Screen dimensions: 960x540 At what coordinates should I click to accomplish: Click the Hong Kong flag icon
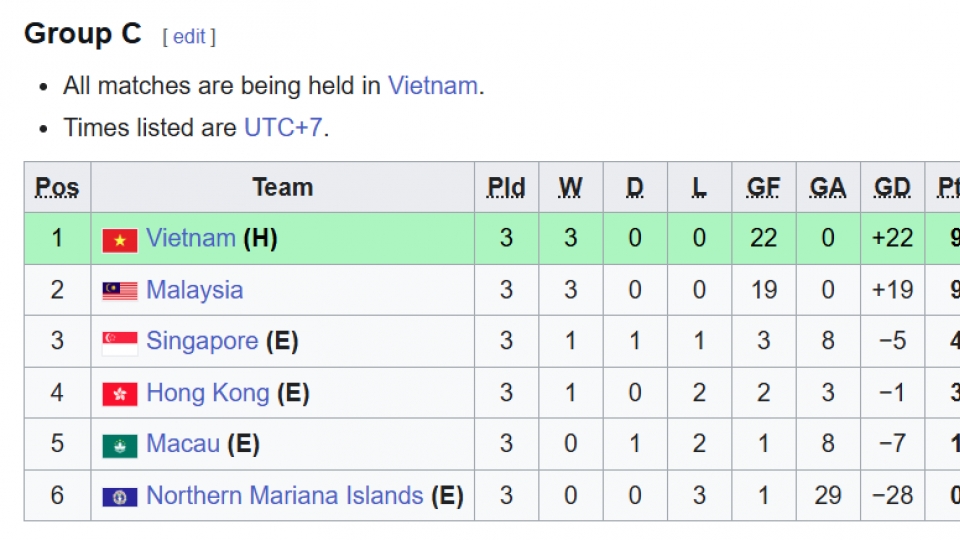[x=120, y=394]
